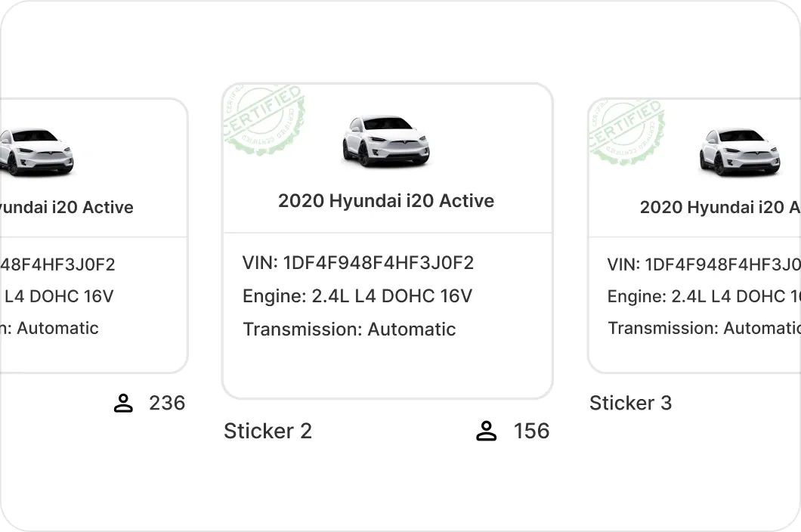Select the Sticker 2 label
801x532 pixels.
268,431
